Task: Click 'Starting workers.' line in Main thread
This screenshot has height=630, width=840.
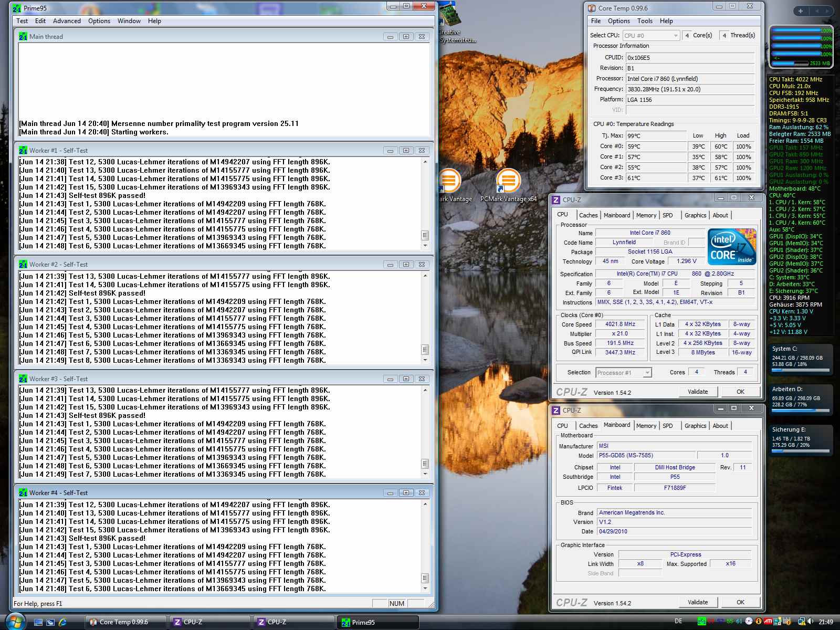Action: coord(140,132)
